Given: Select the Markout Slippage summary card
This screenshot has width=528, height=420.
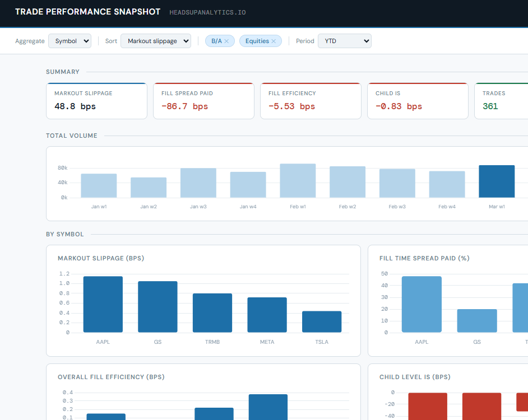Looking at the screenshot, I should pos(96,101).
